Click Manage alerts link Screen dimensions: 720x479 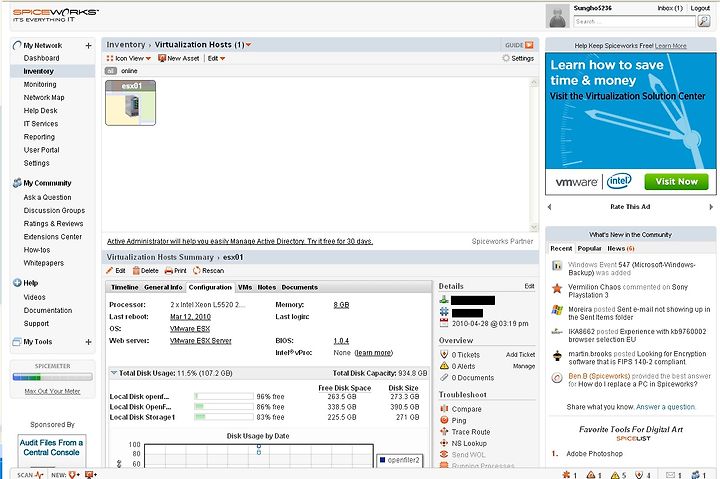pos(524,366)
